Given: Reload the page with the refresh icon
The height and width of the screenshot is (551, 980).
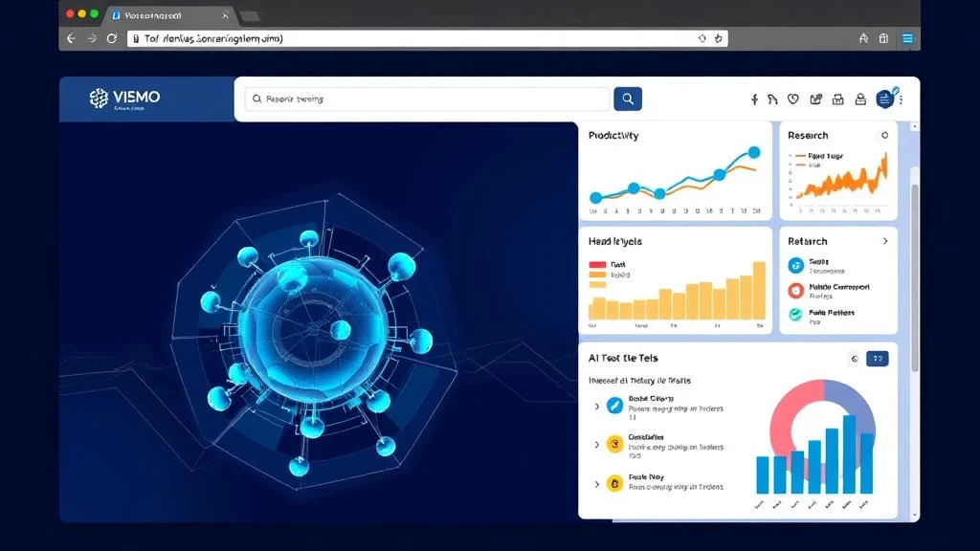Looking at the screenshot, I should pyautogui.click(x=112, y=38).
